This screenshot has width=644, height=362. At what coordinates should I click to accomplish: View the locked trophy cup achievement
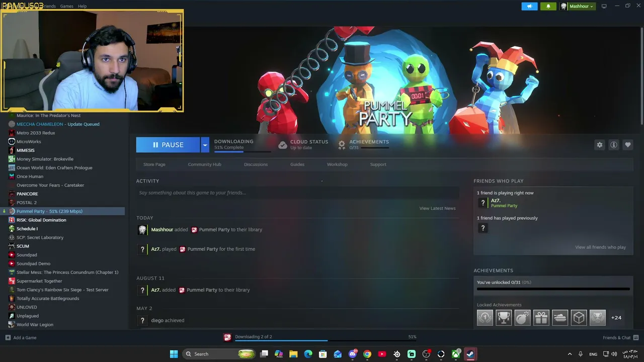504,318
